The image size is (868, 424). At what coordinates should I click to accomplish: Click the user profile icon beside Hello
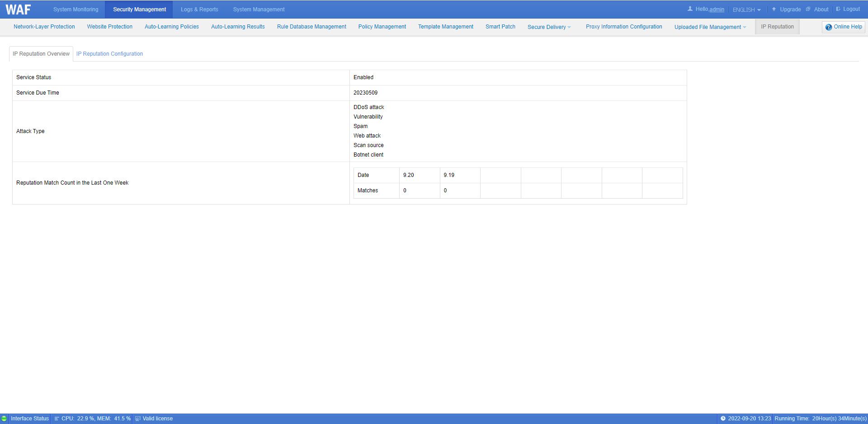click(x=690, y=9)
